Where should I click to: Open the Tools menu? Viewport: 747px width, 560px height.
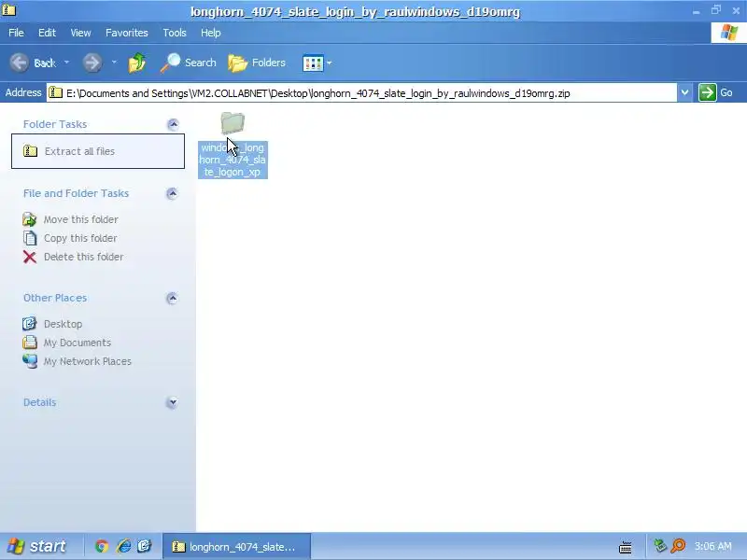(x=175, y=33)
